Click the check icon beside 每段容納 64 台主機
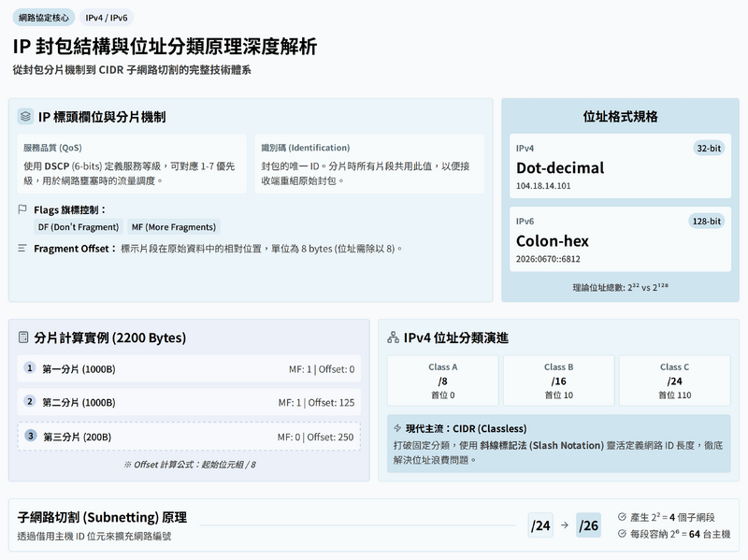The image size is (748, 560). pyautogui.click(x=623, y=534)
